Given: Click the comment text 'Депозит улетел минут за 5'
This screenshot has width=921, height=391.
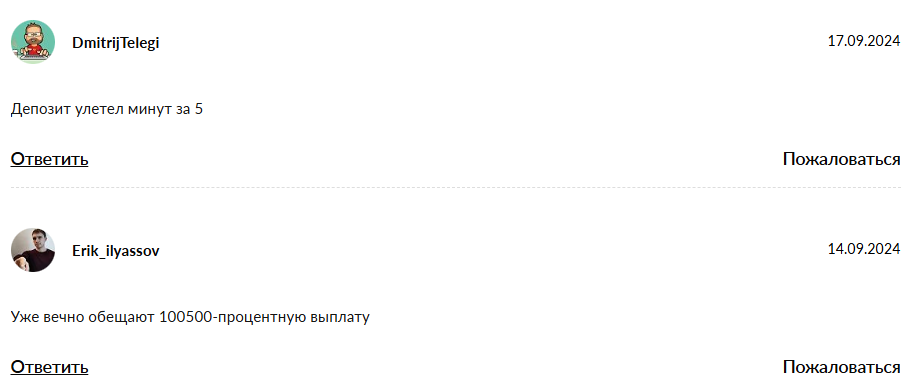Looking at the screenshot, I should point(107,110).
